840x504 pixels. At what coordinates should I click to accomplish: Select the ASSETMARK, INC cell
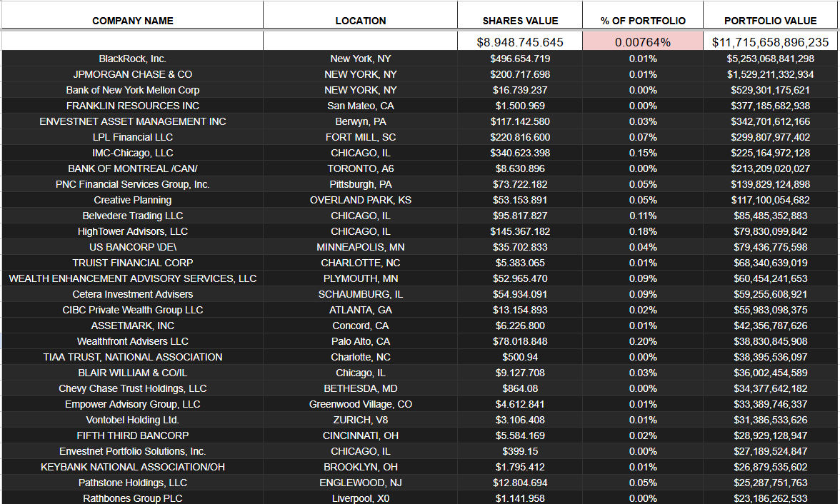(132, 326)
